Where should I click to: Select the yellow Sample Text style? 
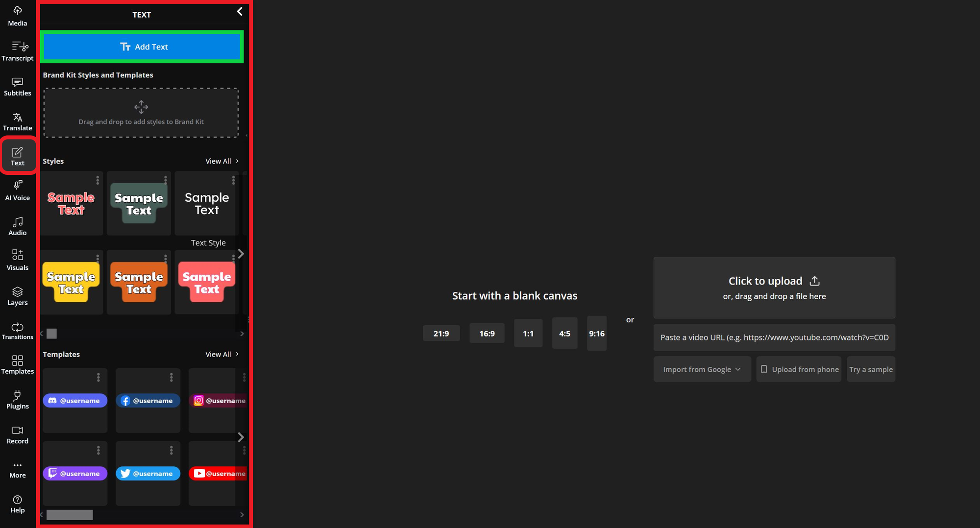72,283
